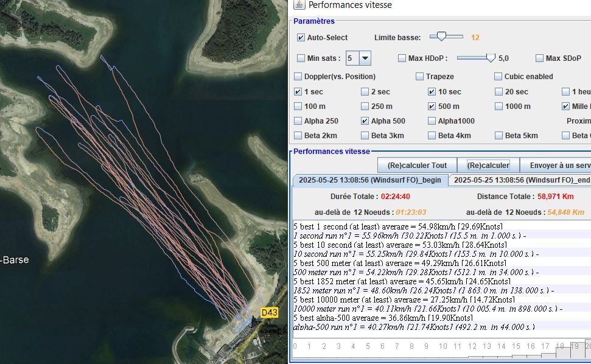The image size is (591, 364).
Task: Click the Java icon beside Performances vitesse title
Action: (x=299, y=5)
